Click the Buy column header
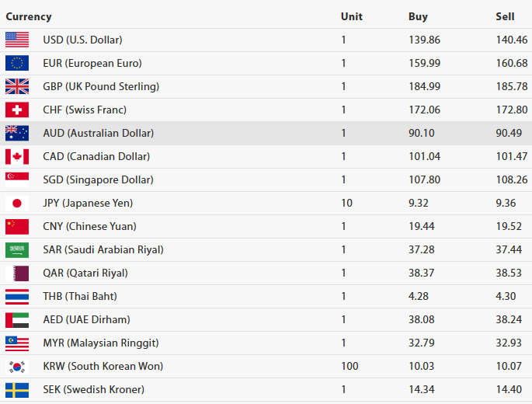The height and width of the screenshot is (404, 532). coord(418,16)
